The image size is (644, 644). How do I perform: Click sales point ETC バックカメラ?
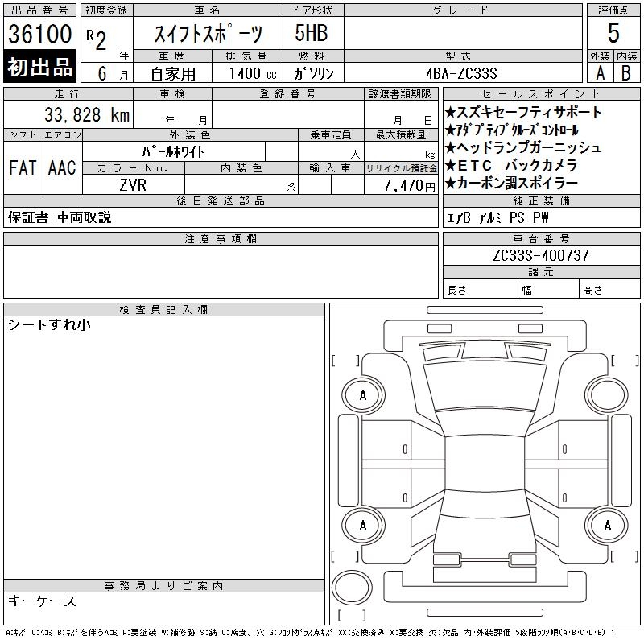coord(511,165)
